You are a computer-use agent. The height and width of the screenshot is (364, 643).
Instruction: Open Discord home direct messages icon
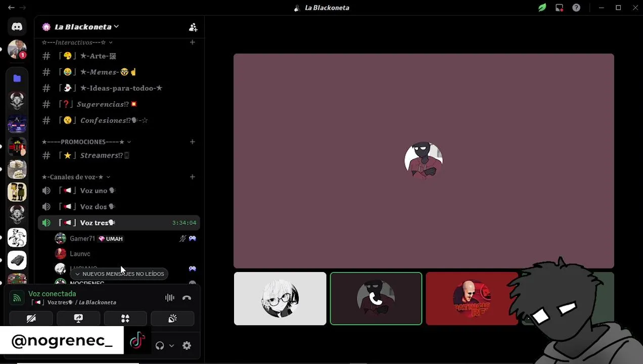17,27
